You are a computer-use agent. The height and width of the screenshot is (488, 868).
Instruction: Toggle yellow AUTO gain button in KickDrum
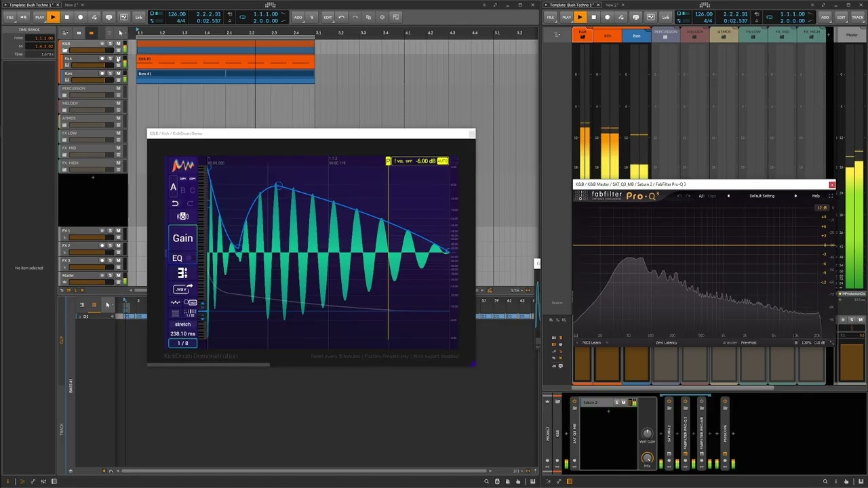[x=442, y=161]
